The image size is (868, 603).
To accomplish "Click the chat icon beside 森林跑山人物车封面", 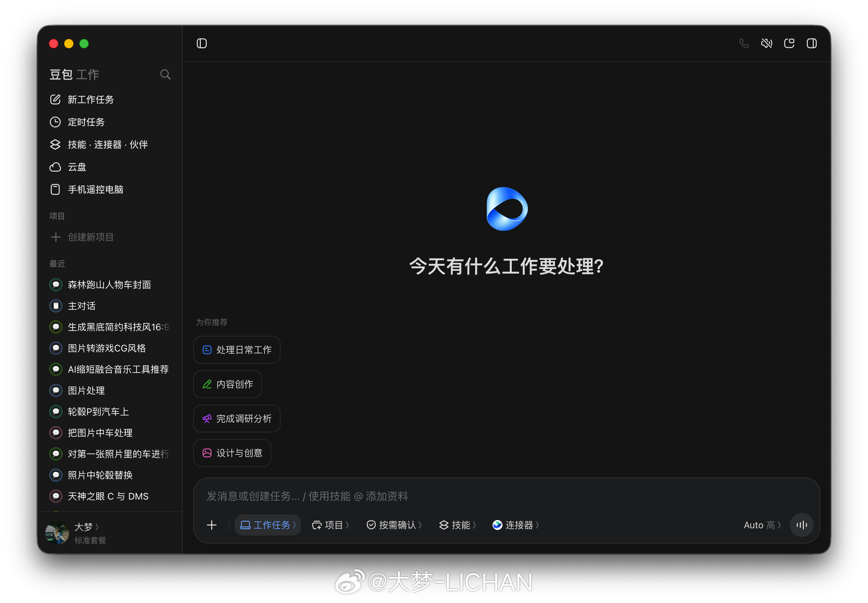I will click(56, 285).
